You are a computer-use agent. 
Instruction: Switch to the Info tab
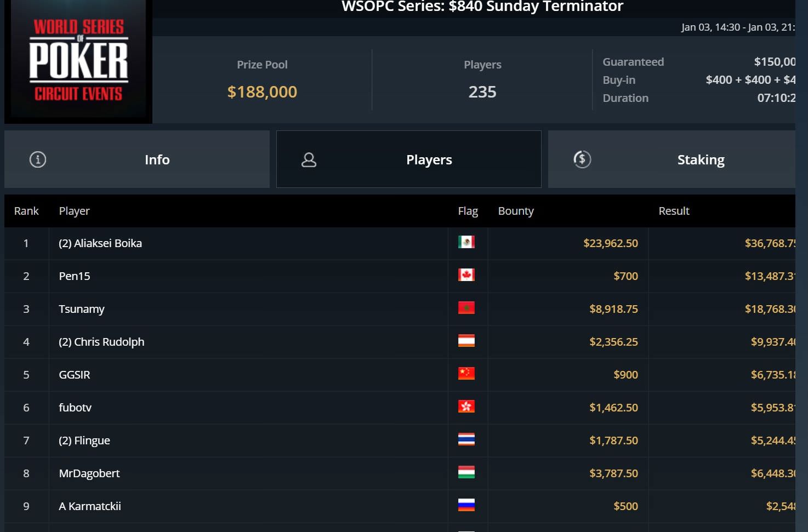tap(137, 159)
